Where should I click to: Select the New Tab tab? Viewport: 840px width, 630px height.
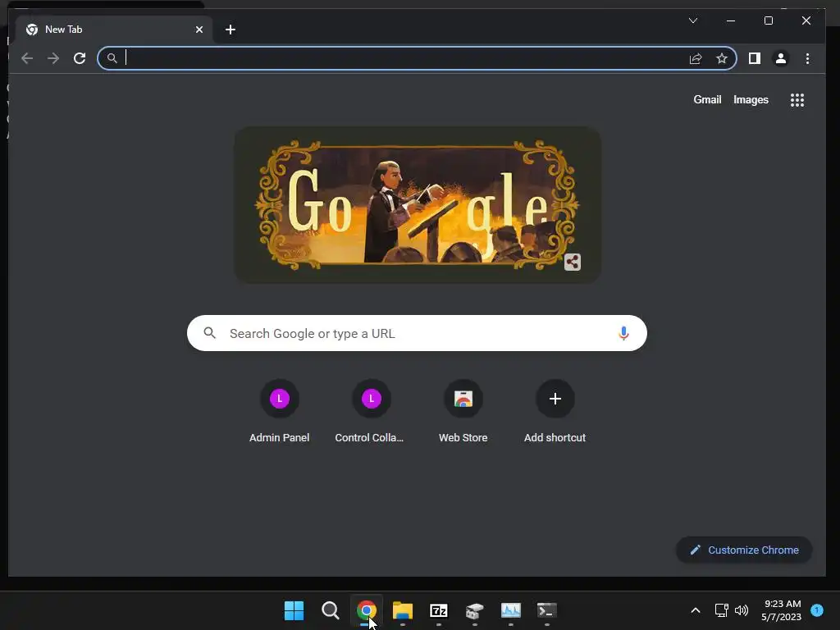coord(112,30)
